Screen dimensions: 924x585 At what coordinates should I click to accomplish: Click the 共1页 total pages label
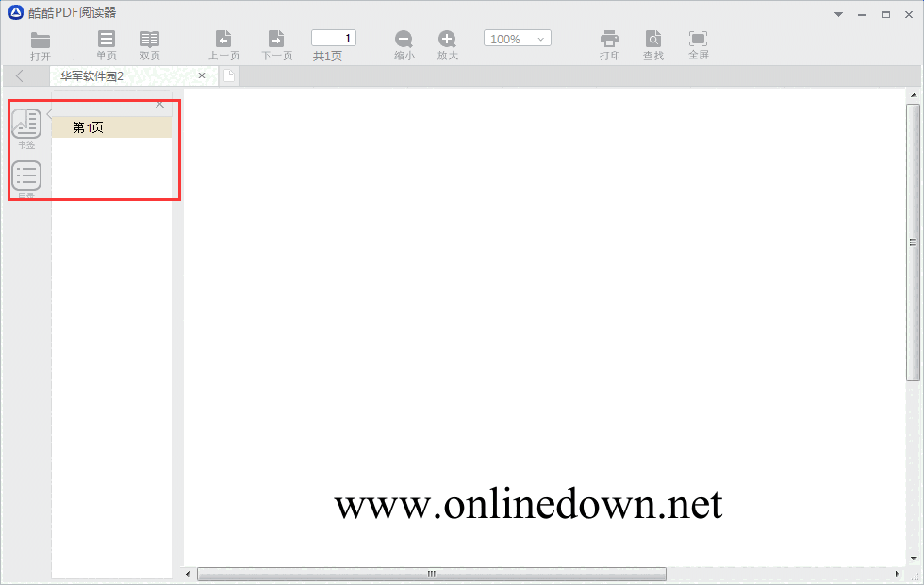(327, 56)
